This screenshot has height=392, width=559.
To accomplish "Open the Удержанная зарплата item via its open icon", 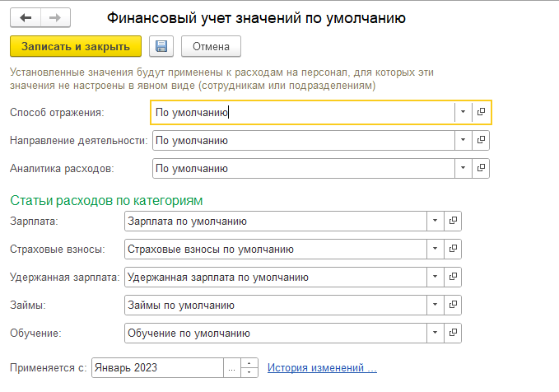I will point(453,277).
